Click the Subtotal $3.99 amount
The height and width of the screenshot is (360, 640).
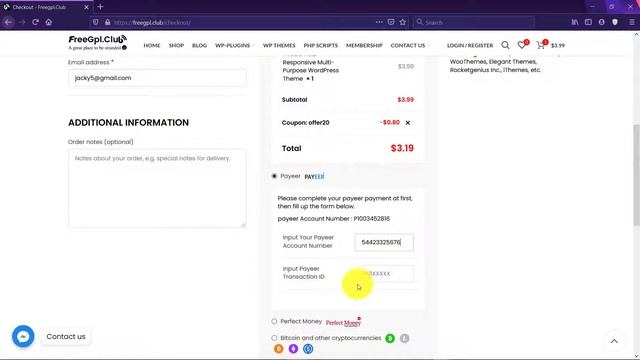(405, 100)
